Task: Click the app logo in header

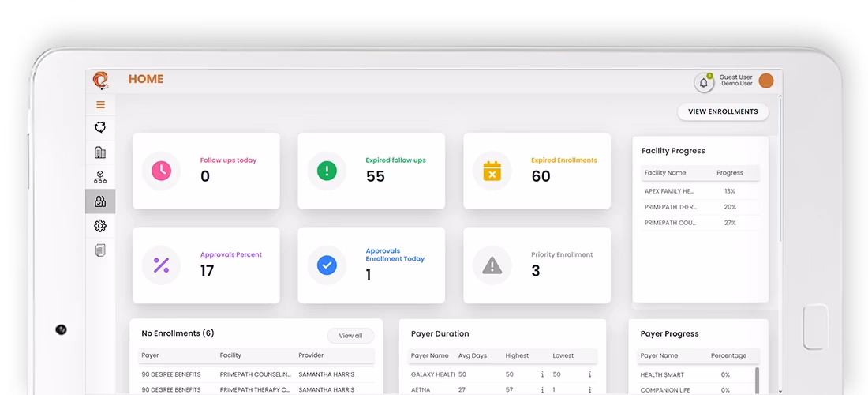Action: [x=100, y=80]
